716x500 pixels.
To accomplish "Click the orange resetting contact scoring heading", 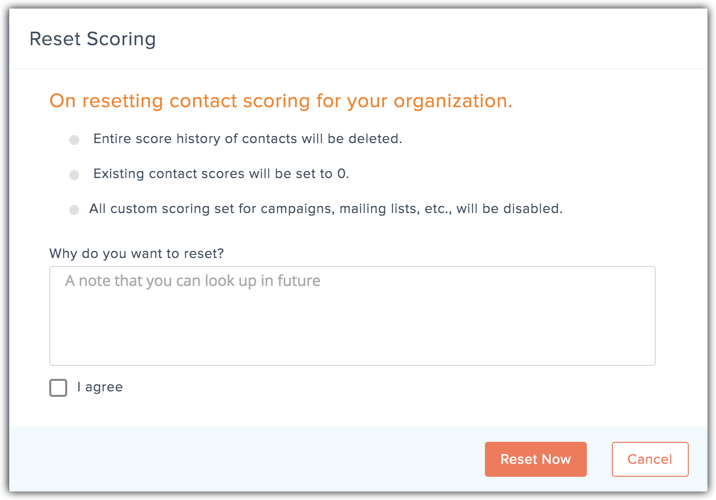I will click(281, 101).
